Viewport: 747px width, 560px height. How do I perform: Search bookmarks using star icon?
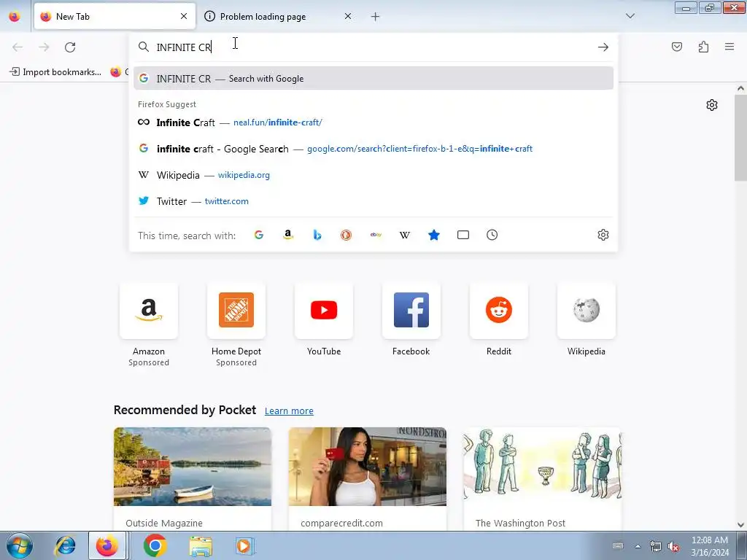[434, 235]
